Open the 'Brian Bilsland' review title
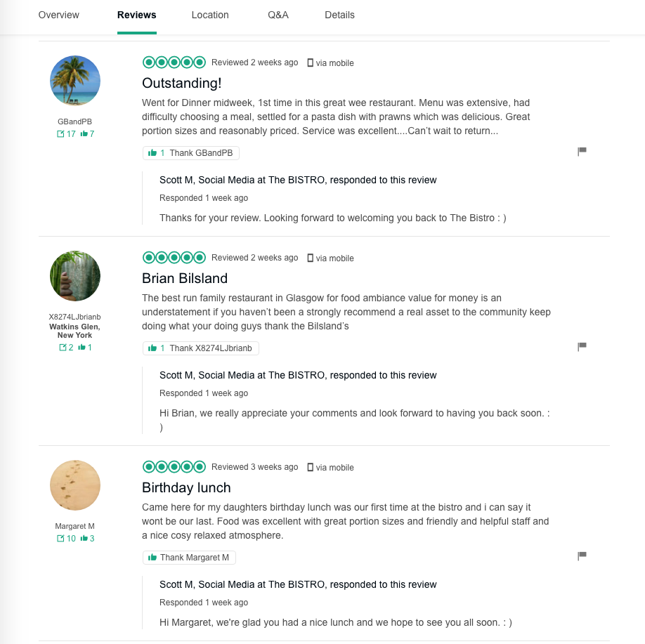Screen dimensions: 645x644 point(185,278)
